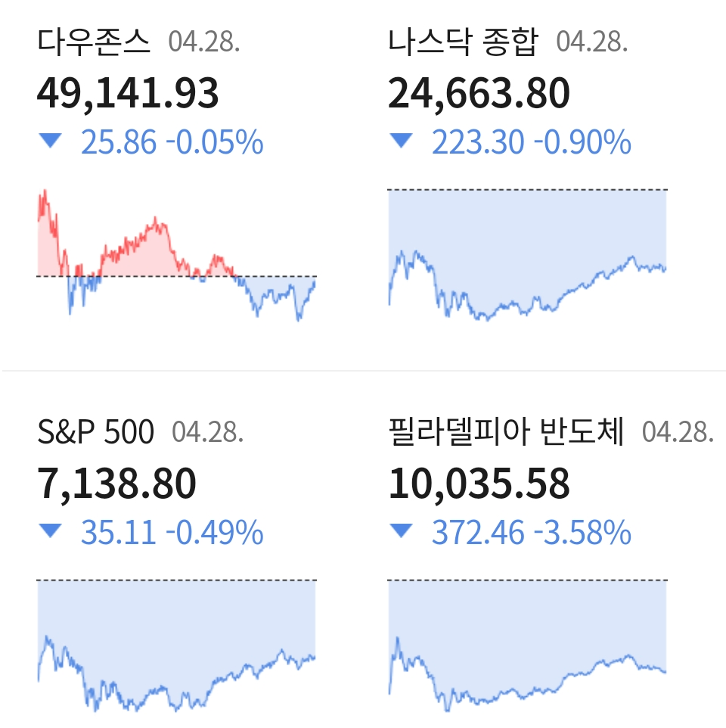Open the 나스닥 종합 index title
This screenshot has width=726, height=728.
463,42
